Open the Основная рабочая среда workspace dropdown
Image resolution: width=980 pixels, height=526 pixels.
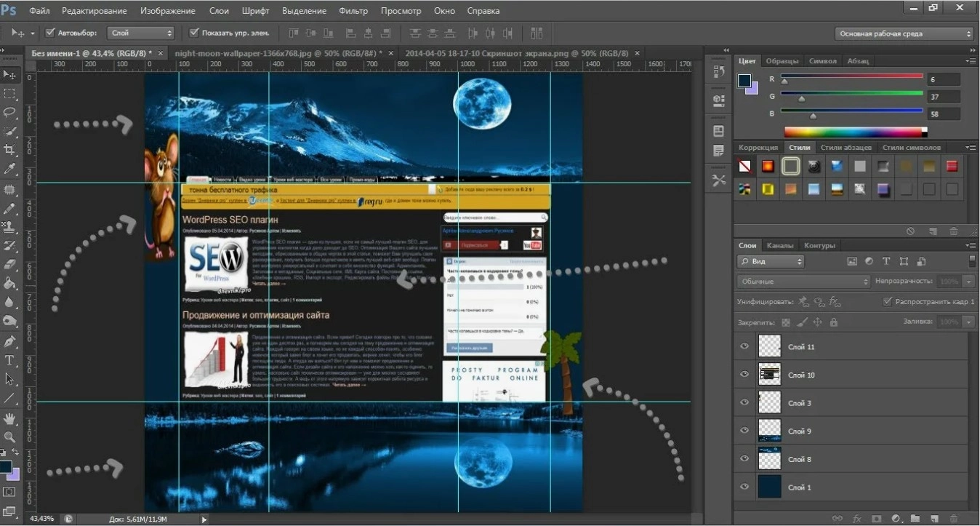tap(904, 33)
